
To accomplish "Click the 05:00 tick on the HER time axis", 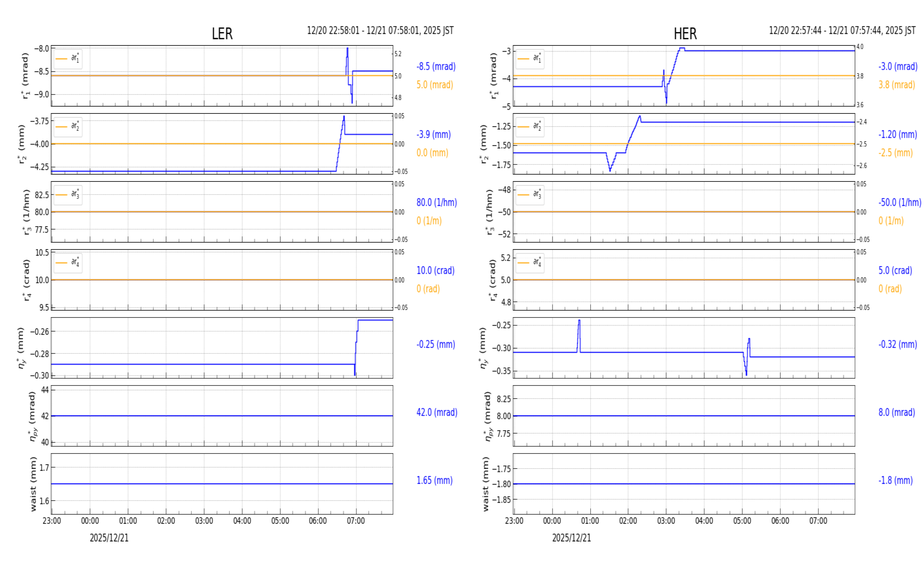I will [742, 521].
